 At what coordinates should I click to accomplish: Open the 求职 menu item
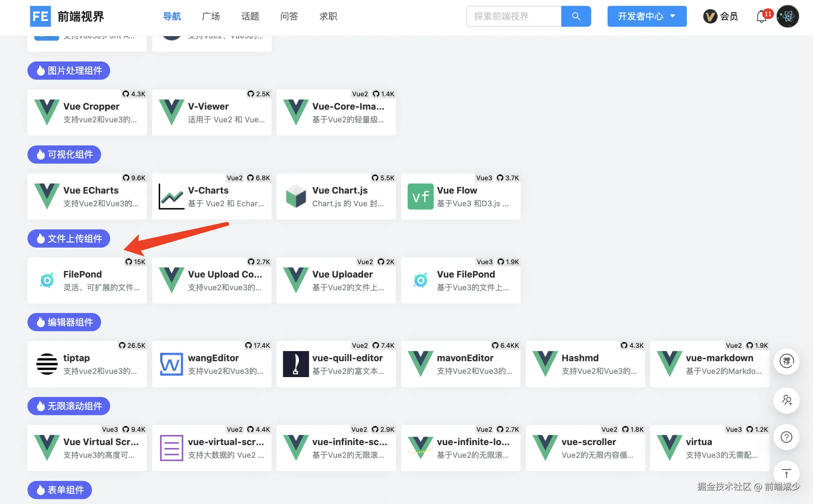click(x=328, y=16)
